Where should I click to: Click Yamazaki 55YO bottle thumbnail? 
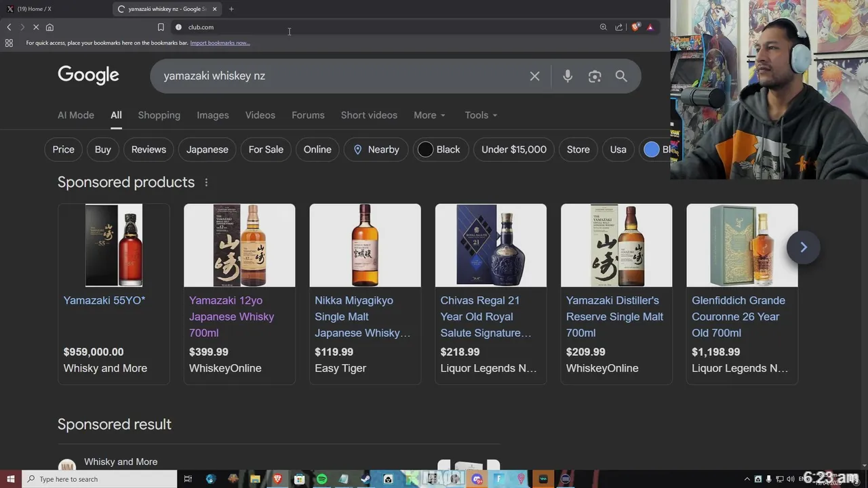pos(114,245)
